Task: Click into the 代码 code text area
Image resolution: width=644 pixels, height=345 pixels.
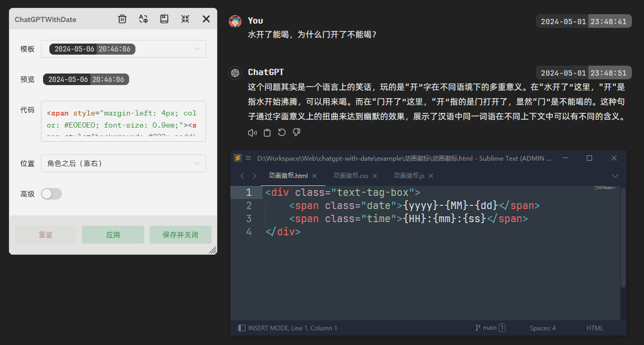Action: (124, 121)
